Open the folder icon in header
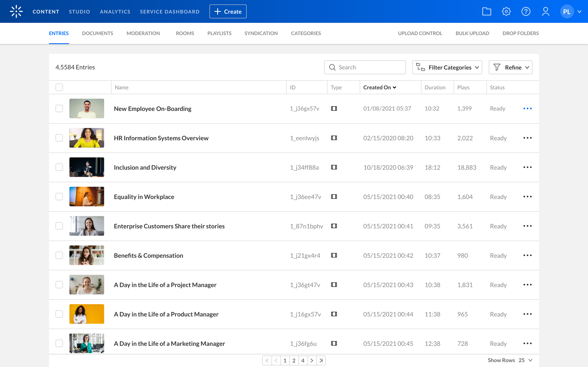Image resolution: width=588 pixels, height=367 pixels. (486, 11)
